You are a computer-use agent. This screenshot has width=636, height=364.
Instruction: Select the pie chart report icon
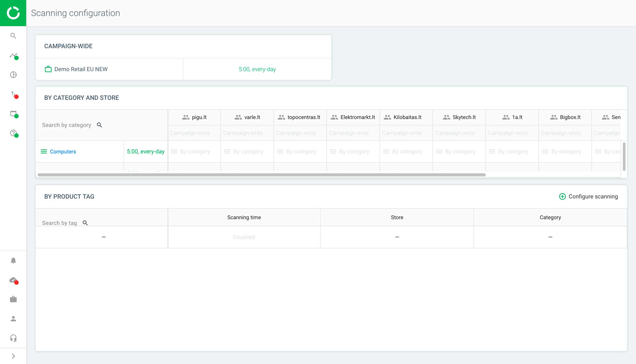click(13, 74)
